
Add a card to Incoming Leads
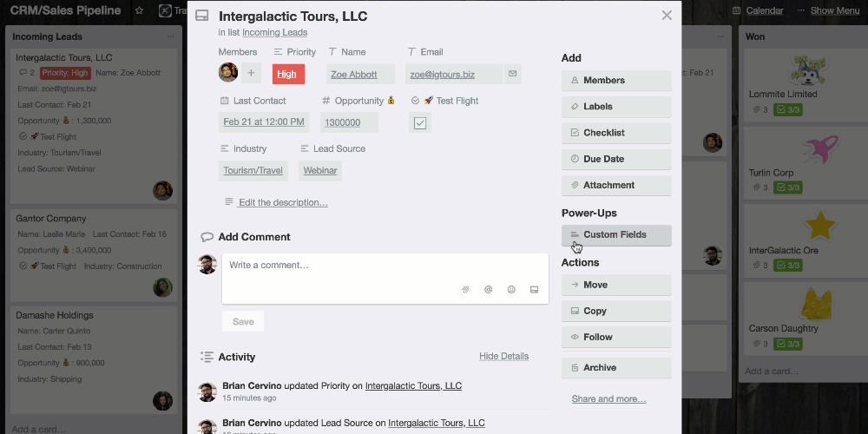(39, 429)
